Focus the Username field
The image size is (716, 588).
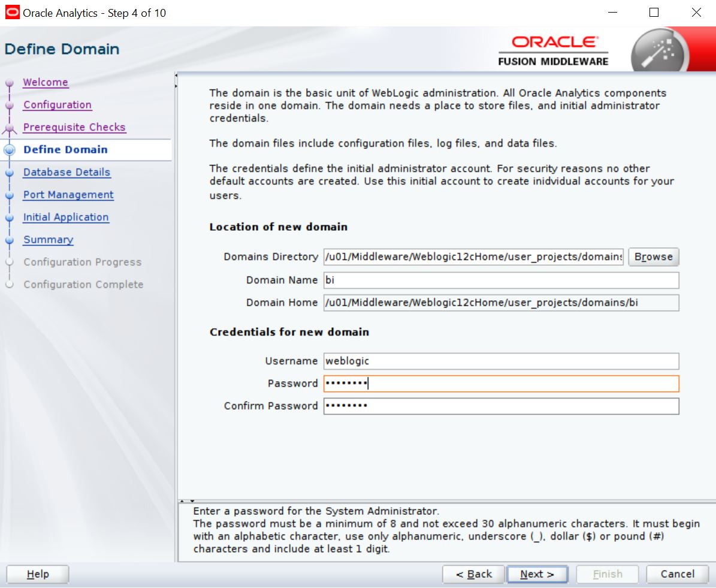click(x=501, y=361)
